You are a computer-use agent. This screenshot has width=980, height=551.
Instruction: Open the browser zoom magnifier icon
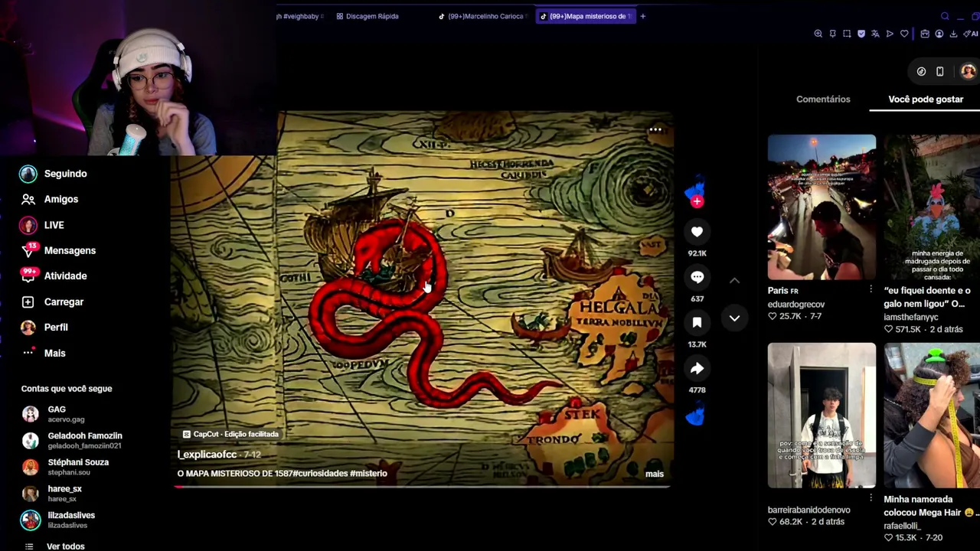pyautogui.click(x=818, y=34)
